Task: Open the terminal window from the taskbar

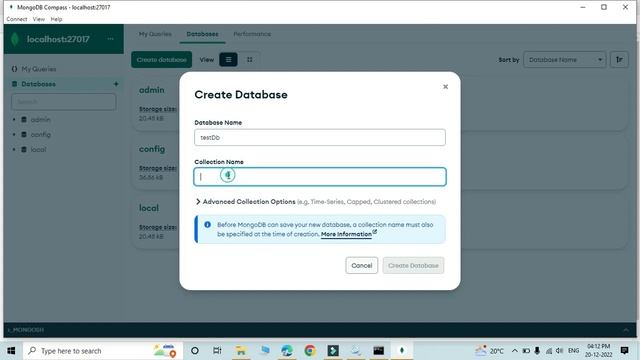Action: point(378,351)
